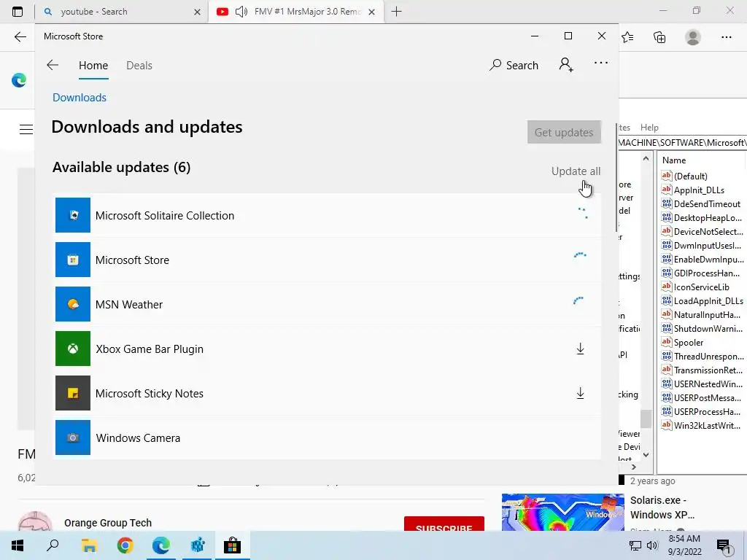The width and height of the screenshot is (747, 560).
Task: Click the sign-in account icon in Store
Action: point(566,65)
